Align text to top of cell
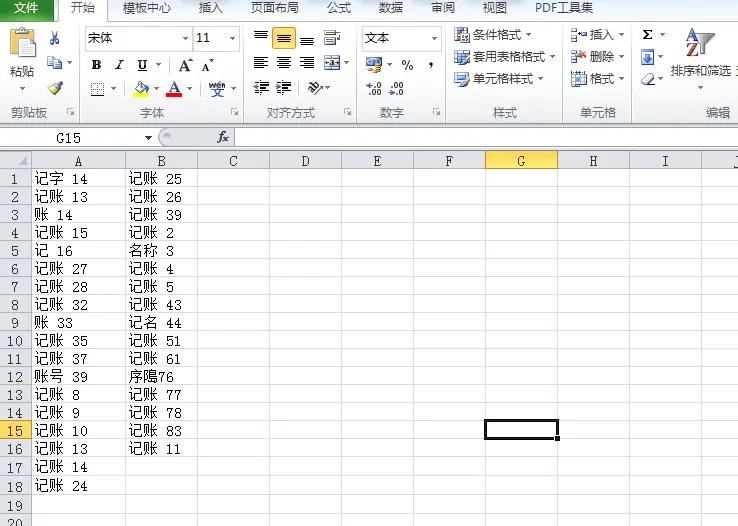 click(261, 38)
